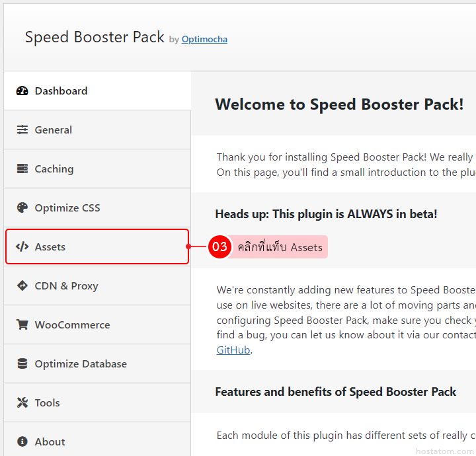476x456 pixels.
Task: Click the "Welcome to Speed Booster Pack!" heading
Action: click(339, 104)
